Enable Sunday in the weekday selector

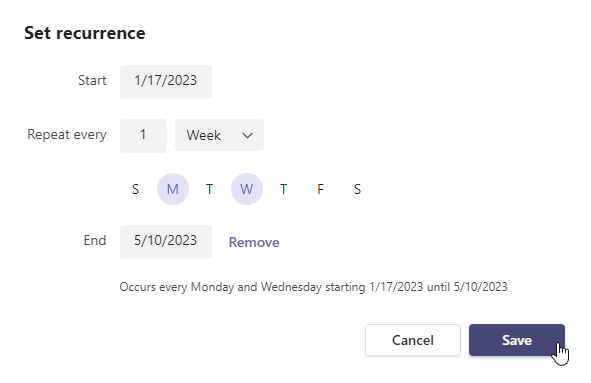pyautogui.click(x=136, y=189)
